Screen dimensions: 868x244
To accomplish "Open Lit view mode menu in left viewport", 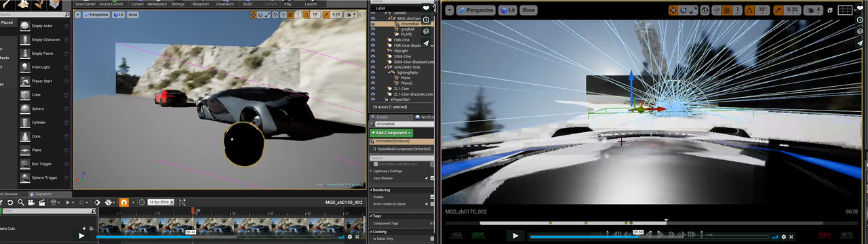I will (x=118, y=14).
